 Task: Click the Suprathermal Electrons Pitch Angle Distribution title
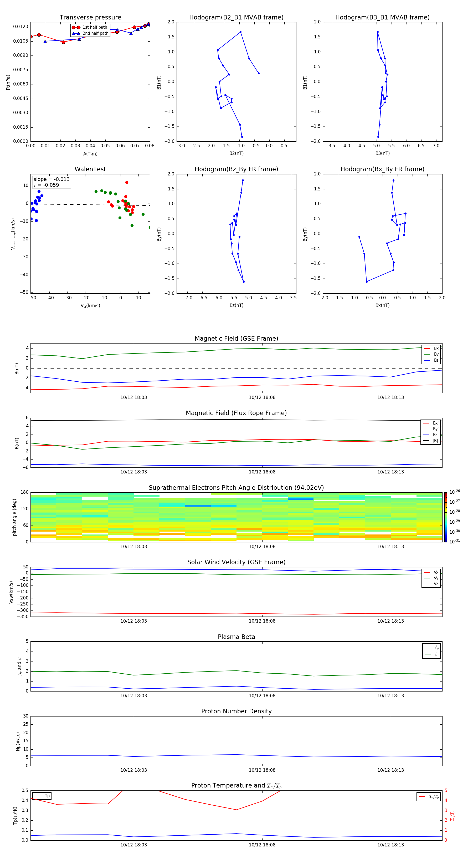coord(236,488)
